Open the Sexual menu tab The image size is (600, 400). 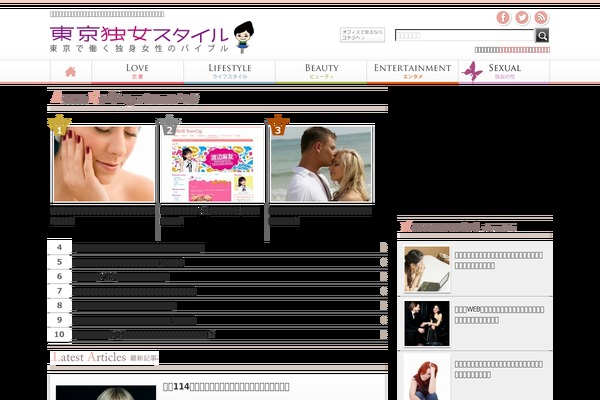click(x=504, y=72)
